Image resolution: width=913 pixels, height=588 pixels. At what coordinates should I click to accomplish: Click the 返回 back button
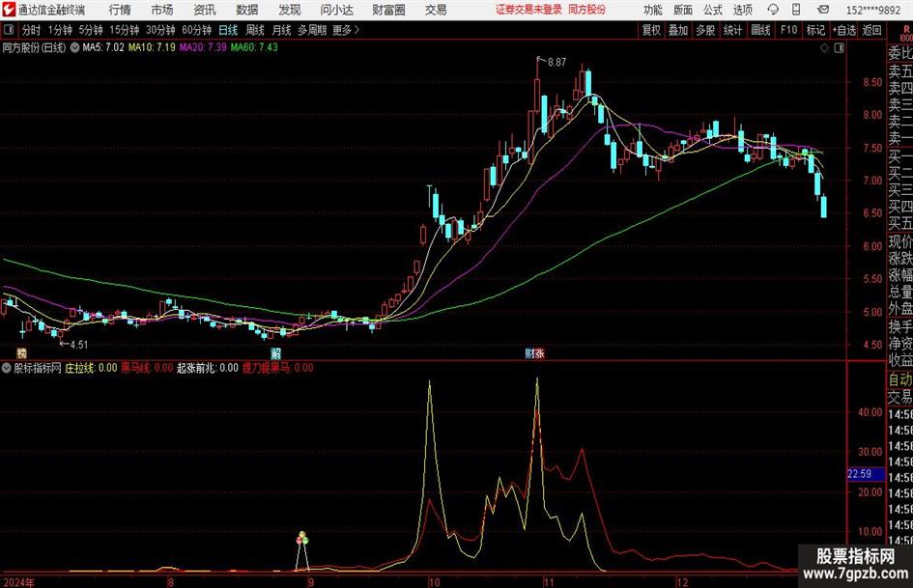871,30
